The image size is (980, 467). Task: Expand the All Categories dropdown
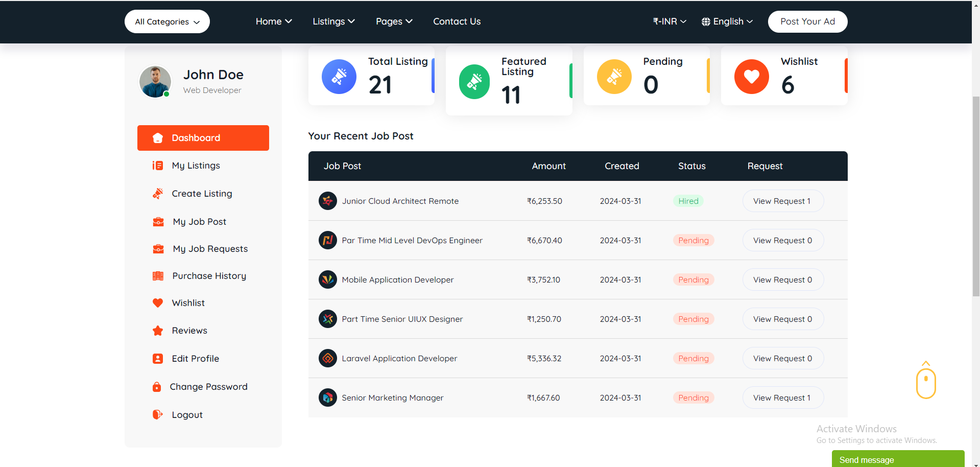(x=167, y=21)
